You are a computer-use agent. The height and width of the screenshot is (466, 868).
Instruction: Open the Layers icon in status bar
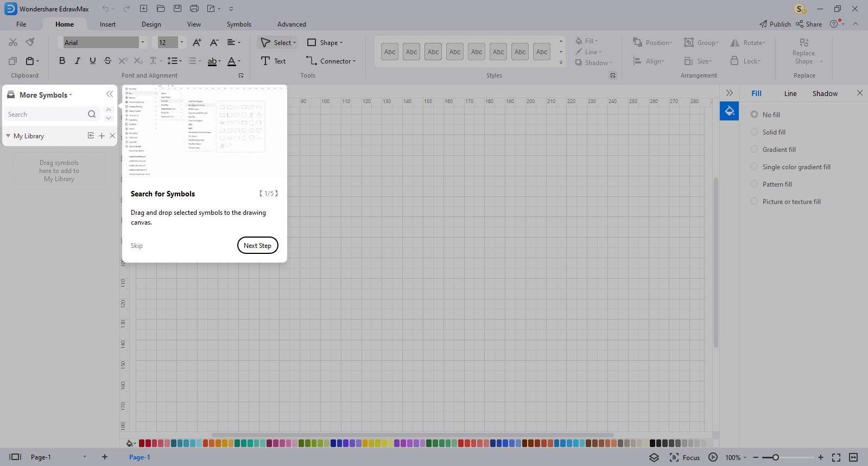click(x=654, y=457)
